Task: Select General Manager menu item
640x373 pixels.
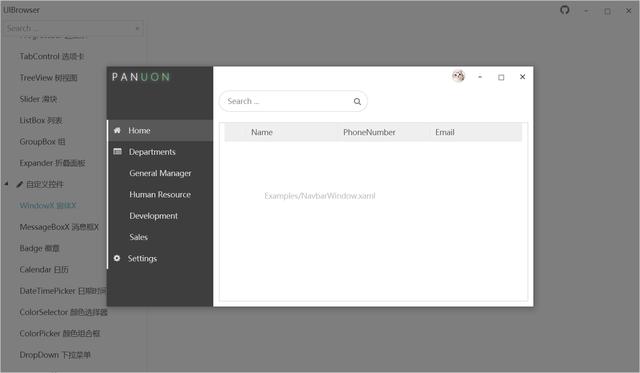Action: 160,173
